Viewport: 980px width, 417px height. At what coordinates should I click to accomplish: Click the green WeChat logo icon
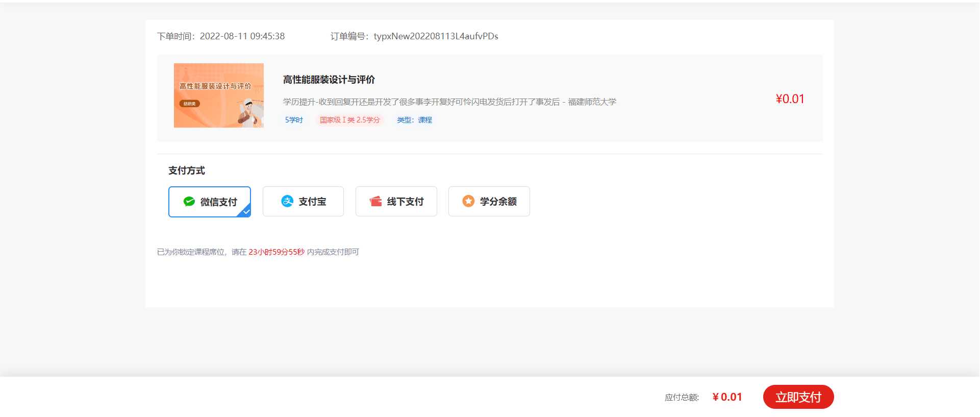pos(189,202)
